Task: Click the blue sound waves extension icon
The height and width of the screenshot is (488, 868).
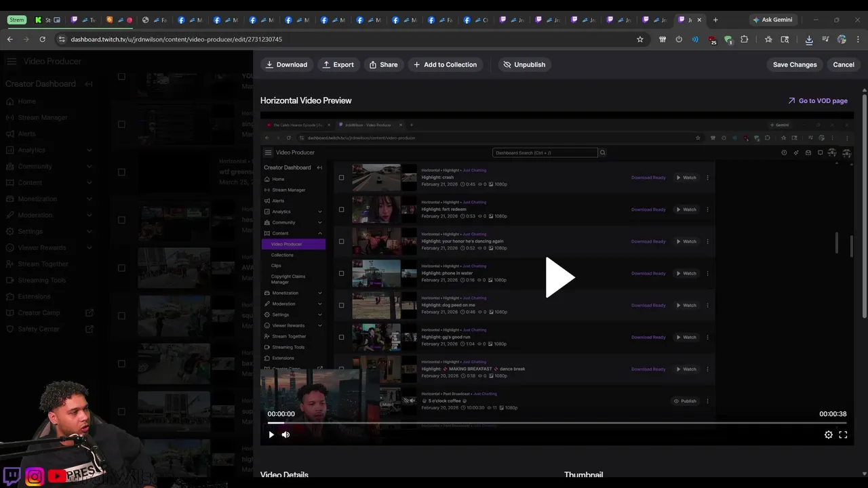Action: (695, 39)
